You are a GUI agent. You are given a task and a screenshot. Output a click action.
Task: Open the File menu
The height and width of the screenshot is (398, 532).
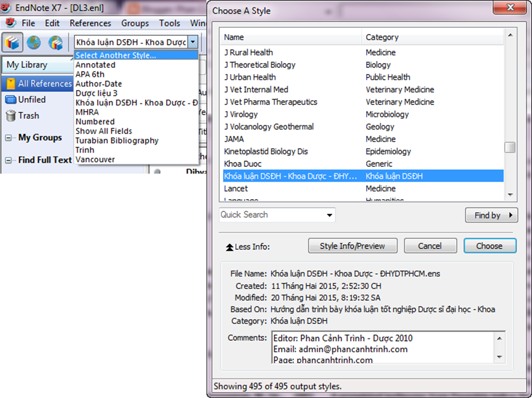[x=28, y=23]
